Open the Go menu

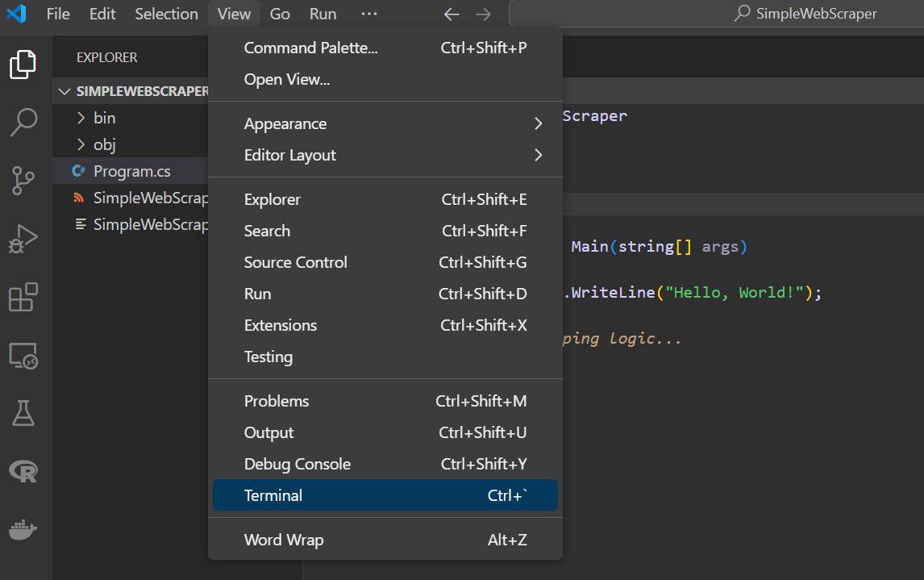coord(280,14)
